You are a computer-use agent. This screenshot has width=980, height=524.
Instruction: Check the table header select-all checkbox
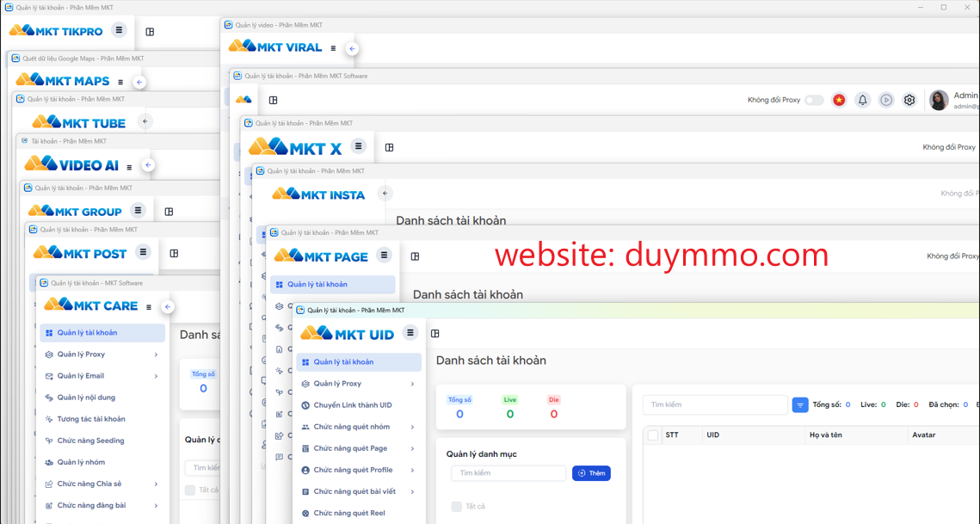pyautogui.click(x=653, y=435)
